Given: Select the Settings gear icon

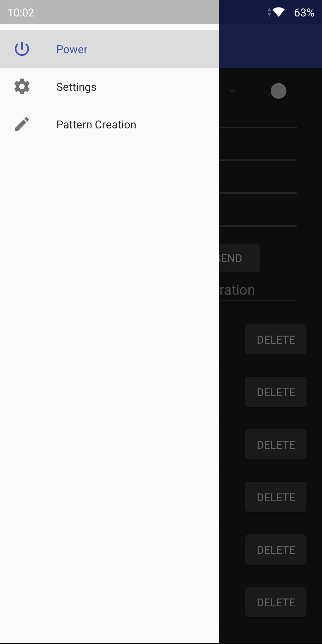Looking at the screenshot, I should pyautogui.click(x=22, y=87).
